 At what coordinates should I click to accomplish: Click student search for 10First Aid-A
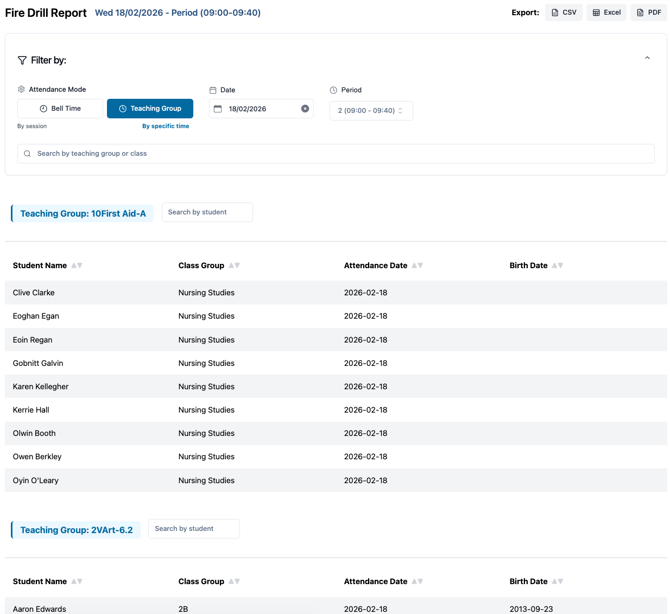click(x=207, y=212)
